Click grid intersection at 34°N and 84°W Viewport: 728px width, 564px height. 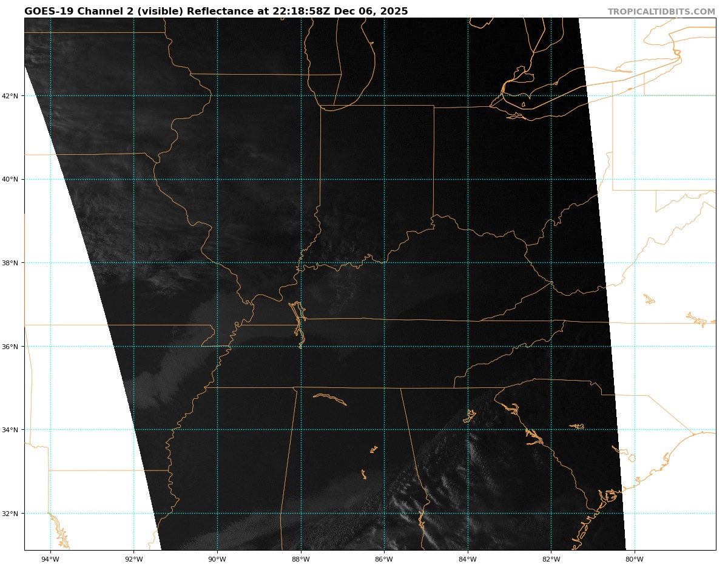[x=467, y=430]
